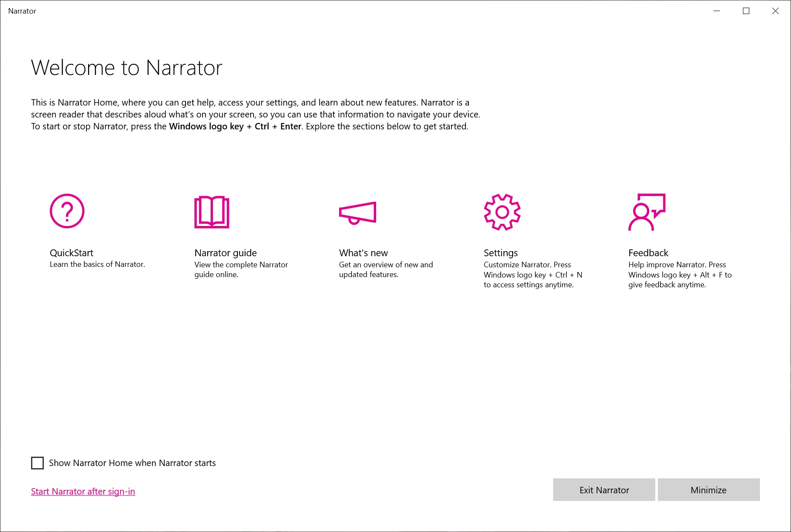Open the QuickStart title text
Viewport: 791px width, 532px height.
(x=71, y=253)
